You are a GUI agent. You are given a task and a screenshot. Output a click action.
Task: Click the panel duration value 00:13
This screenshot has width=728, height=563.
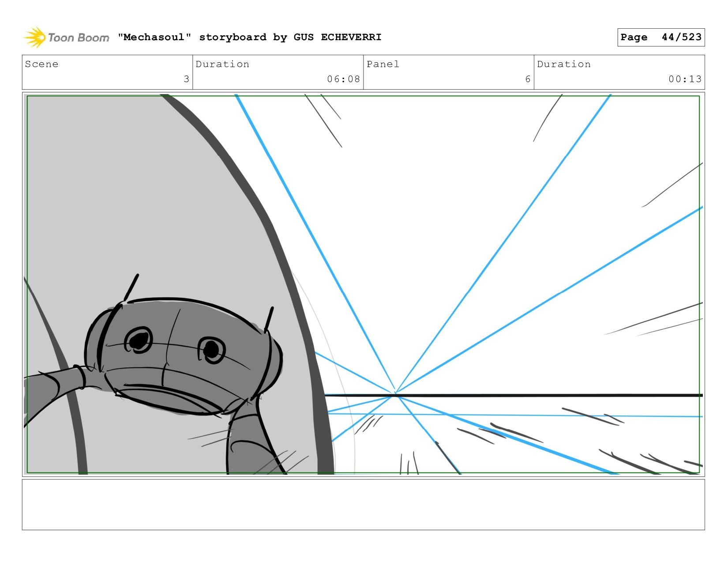pyautogui.click(x=685, y=79)
